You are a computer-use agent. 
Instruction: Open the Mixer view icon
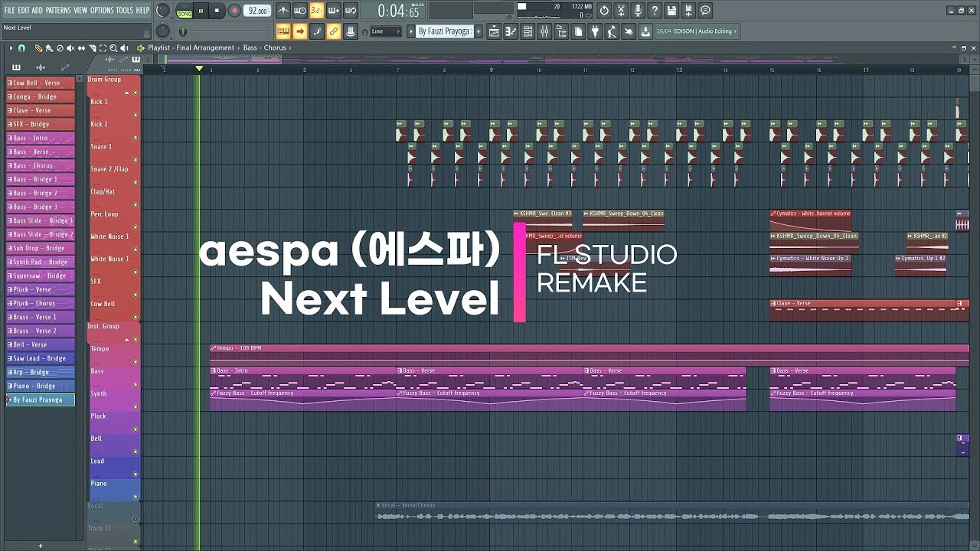[544, 31]
